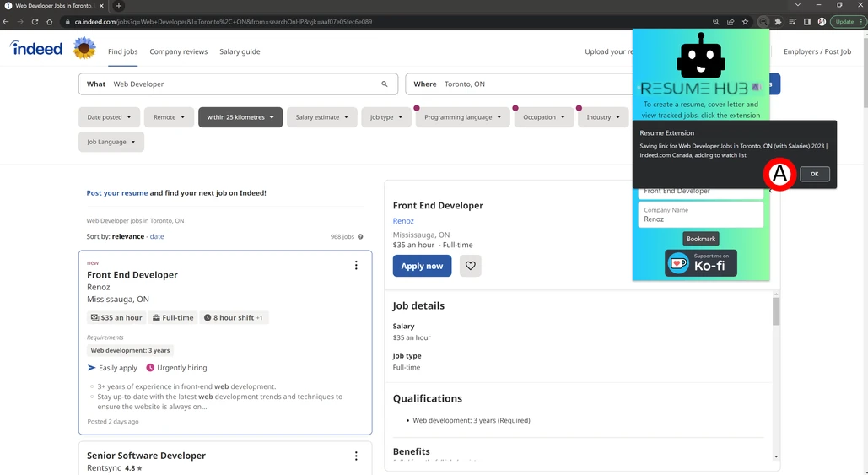Click the sunflower icon beside Indeed logo
This screenshot has width=868, height=475.
[84, 48]
